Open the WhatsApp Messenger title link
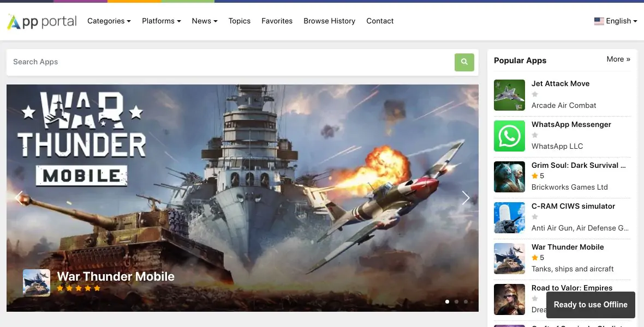The height and width of the screenshot is (327, 644). point(571,124)
